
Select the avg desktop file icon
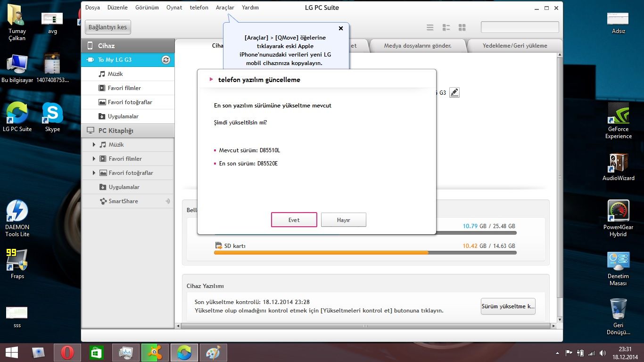tap(52, 23)
